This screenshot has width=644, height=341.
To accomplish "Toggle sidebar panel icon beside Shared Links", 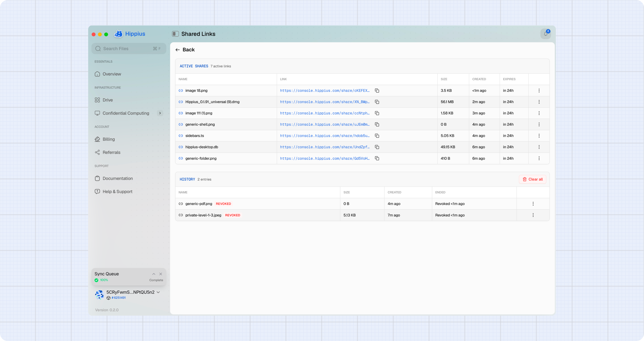I will (175, 34).
